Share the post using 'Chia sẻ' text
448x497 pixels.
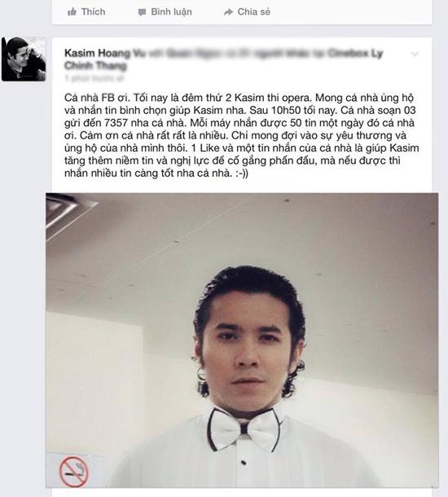pyautogui.click(x=254, y=11)
